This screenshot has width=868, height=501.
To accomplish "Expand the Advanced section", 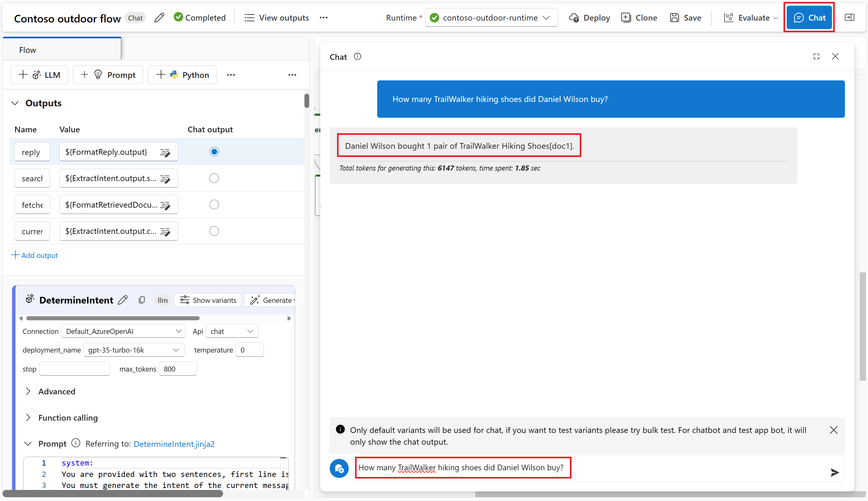I will tap(28, 391).
